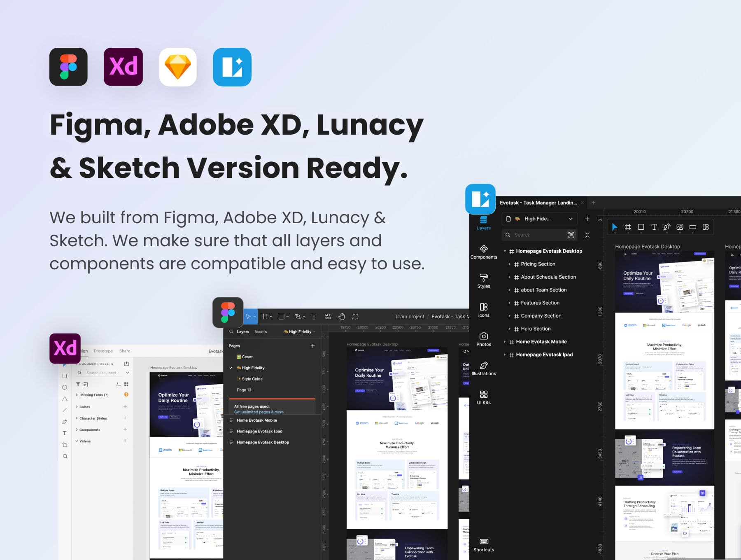Select the Lunacy text tool
The height and width of the screenshot is (560, 741).
[x=654, y=227]
